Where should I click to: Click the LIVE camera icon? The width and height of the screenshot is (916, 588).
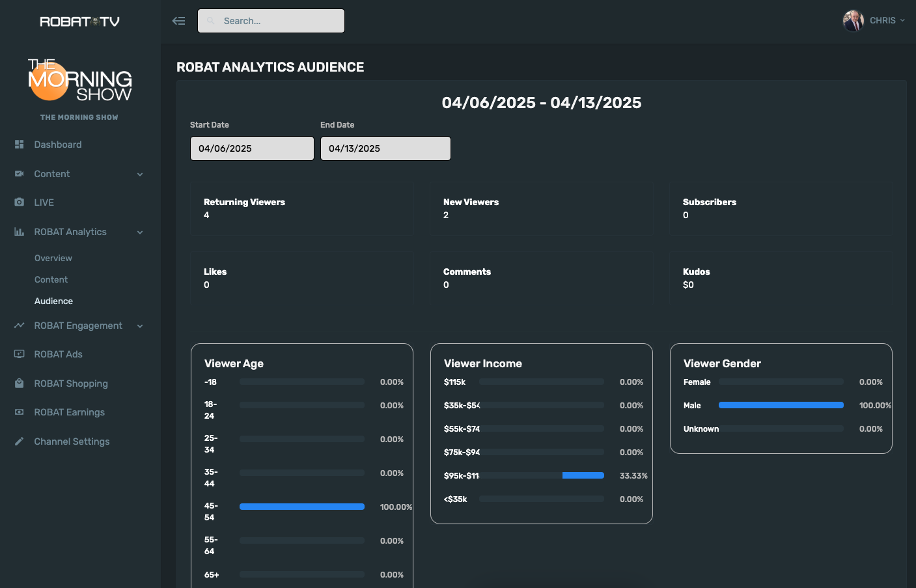pyautogui.click(x=20, y=203)
